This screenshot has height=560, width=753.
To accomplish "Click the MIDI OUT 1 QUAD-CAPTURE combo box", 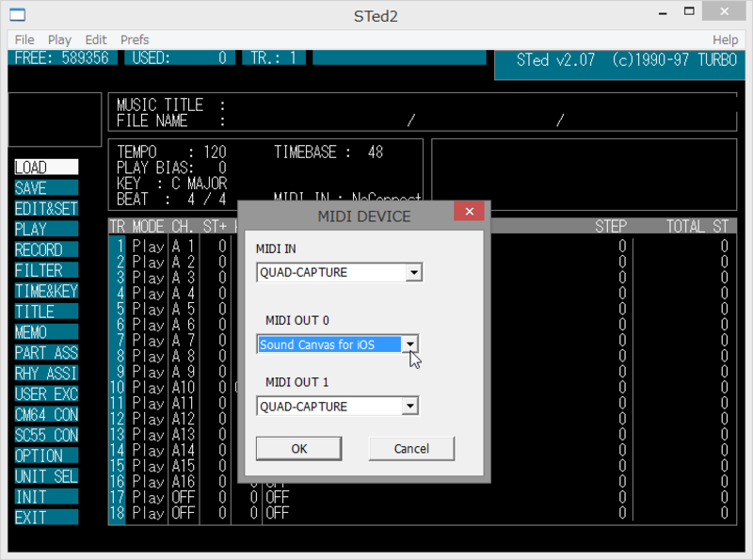I will click(337, 407).
